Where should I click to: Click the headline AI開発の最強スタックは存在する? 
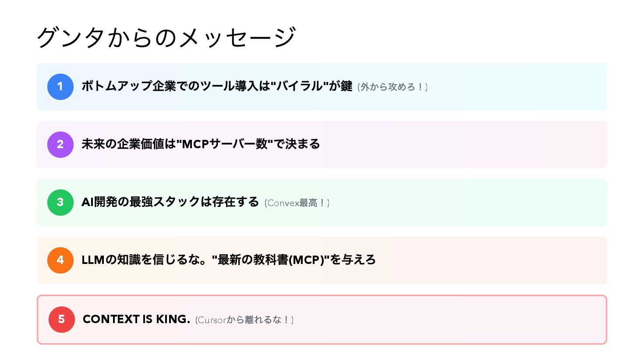170,202
